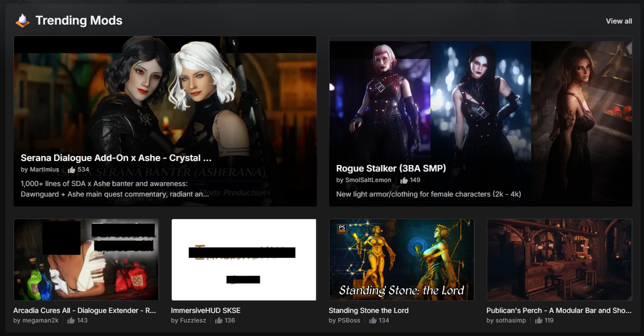Viewport: 644px width, 336px height.
Task: Open ImmersiveHUD SKSE title link
Action: (206, 310)
